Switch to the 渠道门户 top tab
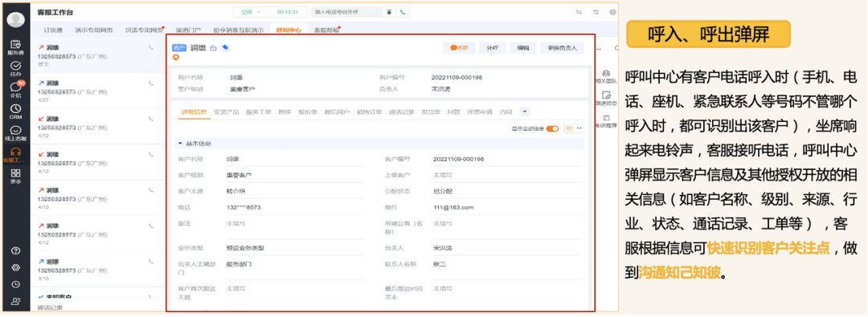 coord(187,30)
